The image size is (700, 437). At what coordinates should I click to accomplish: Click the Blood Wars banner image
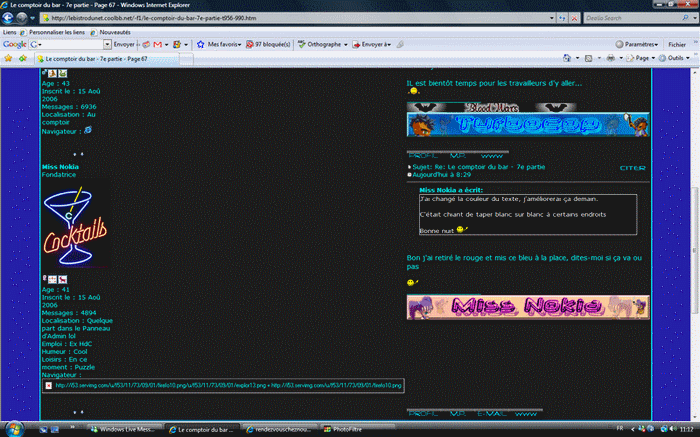point(492,107)
